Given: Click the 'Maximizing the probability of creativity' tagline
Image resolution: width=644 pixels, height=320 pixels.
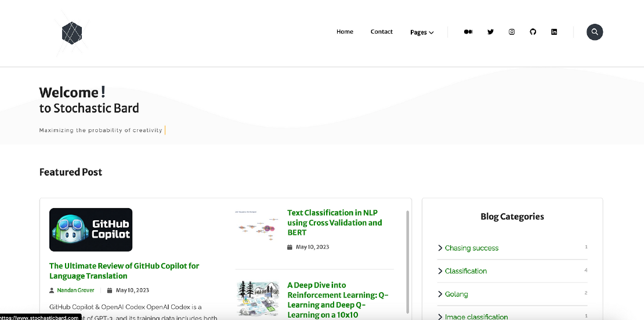Looking at the screenshot, I should [x=100, y=130].
